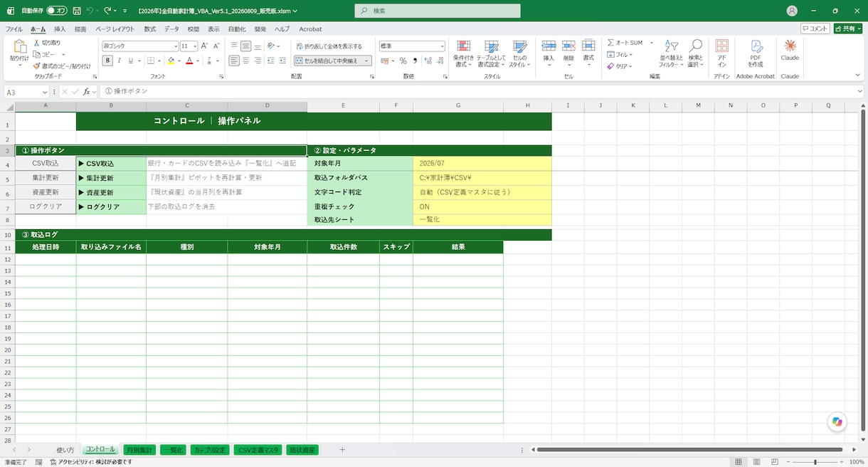Align text to the right

[x=257, y=61]
